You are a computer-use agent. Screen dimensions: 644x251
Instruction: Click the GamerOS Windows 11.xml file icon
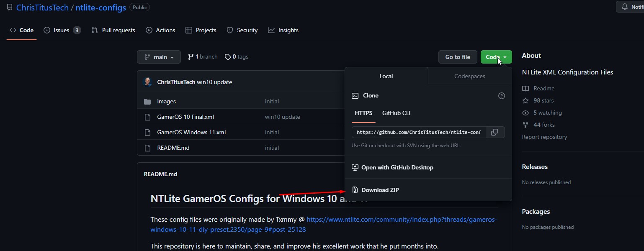[147, 132]
